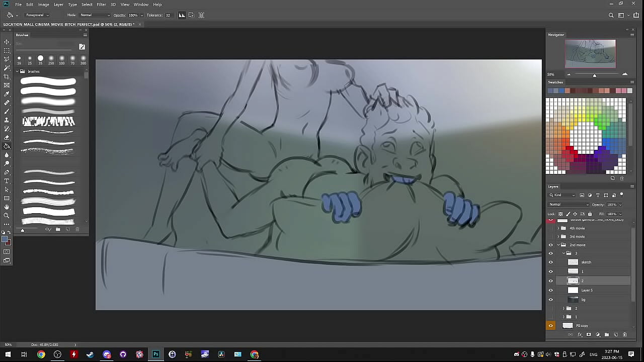Hide the Layer 5 layer
644x362 pixels.
click(x=550, y=290)
